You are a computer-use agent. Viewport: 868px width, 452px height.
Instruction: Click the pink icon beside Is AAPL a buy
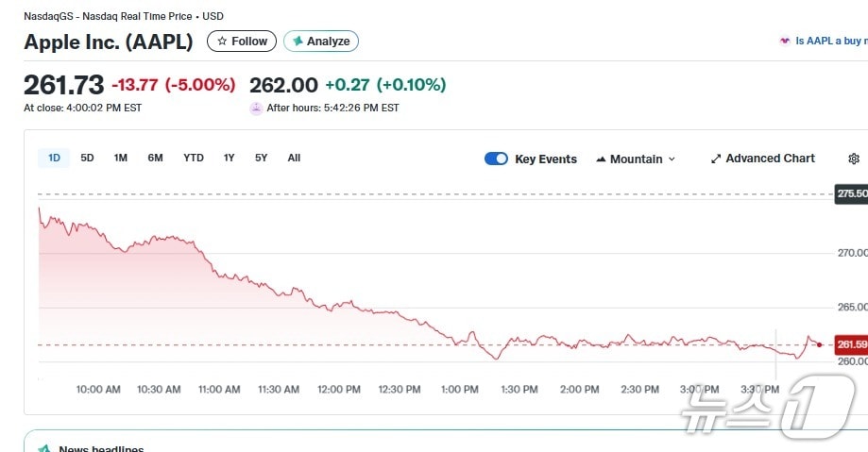click(784, 42)
